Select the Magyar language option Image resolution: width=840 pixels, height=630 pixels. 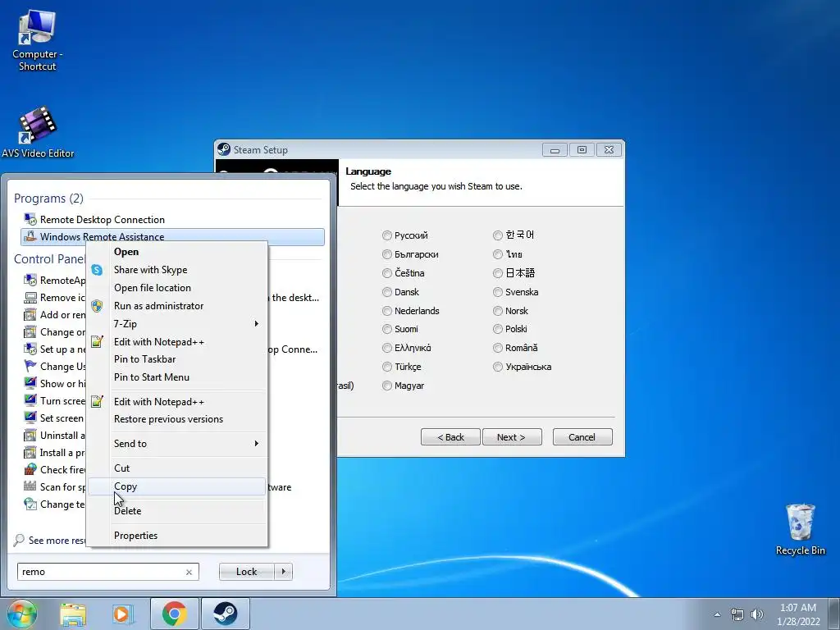coord(404,386)
